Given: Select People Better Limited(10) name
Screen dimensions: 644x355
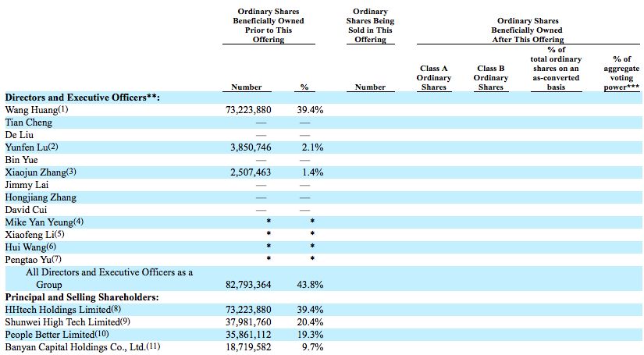Looking at the screenshot, I should 57,335.
